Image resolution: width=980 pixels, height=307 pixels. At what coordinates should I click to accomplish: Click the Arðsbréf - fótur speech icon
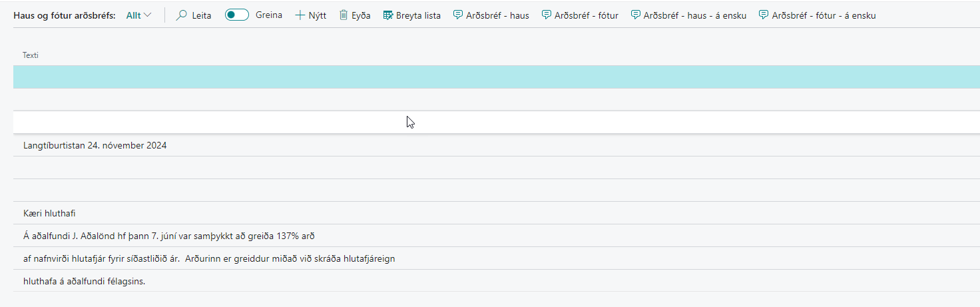click(547, 15)
